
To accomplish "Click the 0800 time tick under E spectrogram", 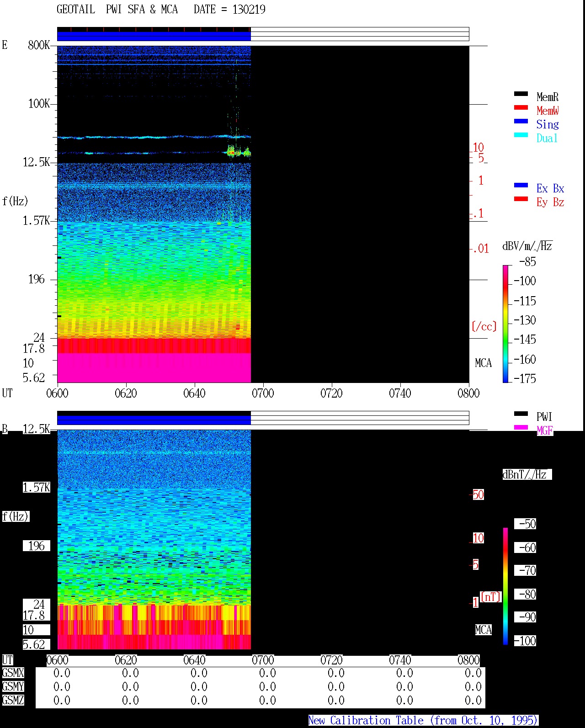I will tap(468, 393).
